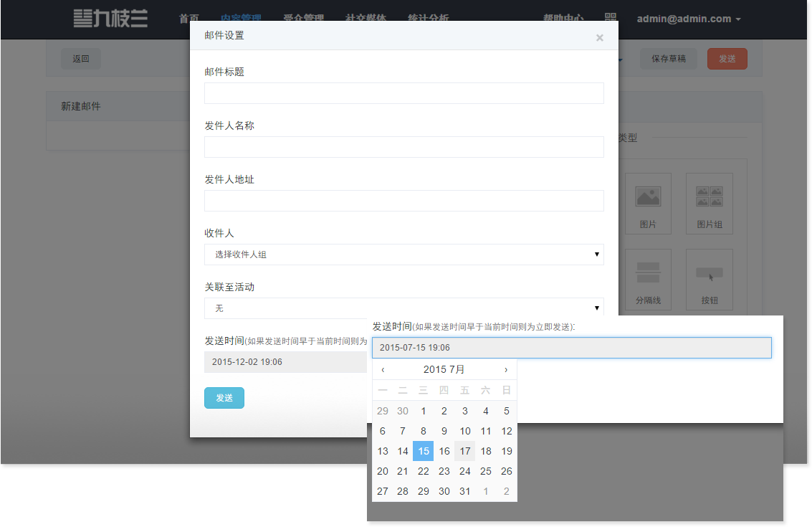Viewport: 812px width, 527px height.
Task: Click the red 发送 button in toolbar
Action: point(727,59)
